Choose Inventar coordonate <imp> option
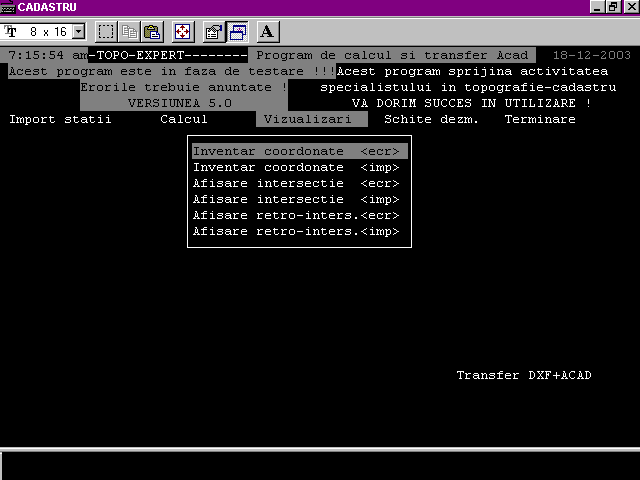This screenshot has height=480, width=640. pyautogui.click(x=297, y=168)
